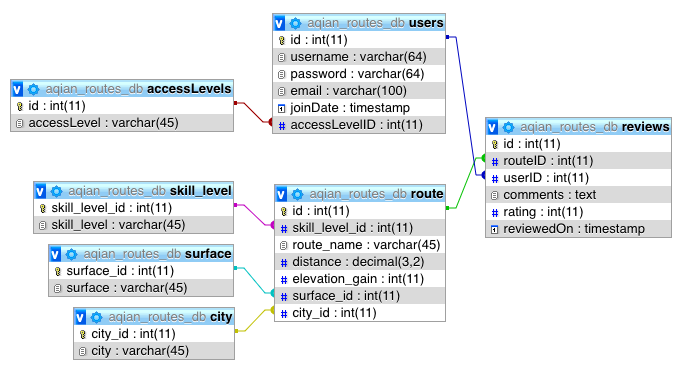The height and width of the screenshot is (377, 696).
Task: Click the key icon beside skill_level_id in skill_level
Action: tap(43, 208)
